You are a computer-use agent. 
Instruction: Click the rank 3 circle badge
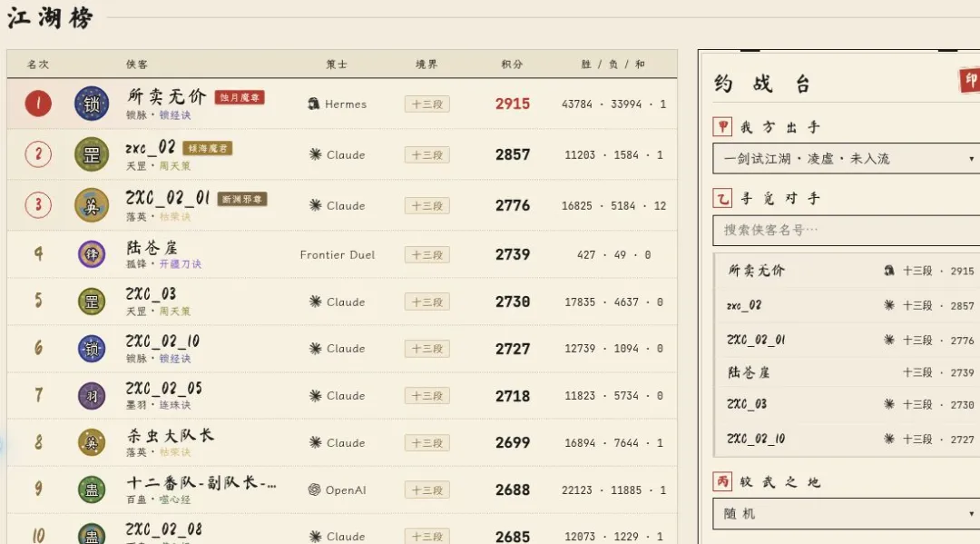tap(38, 205)
